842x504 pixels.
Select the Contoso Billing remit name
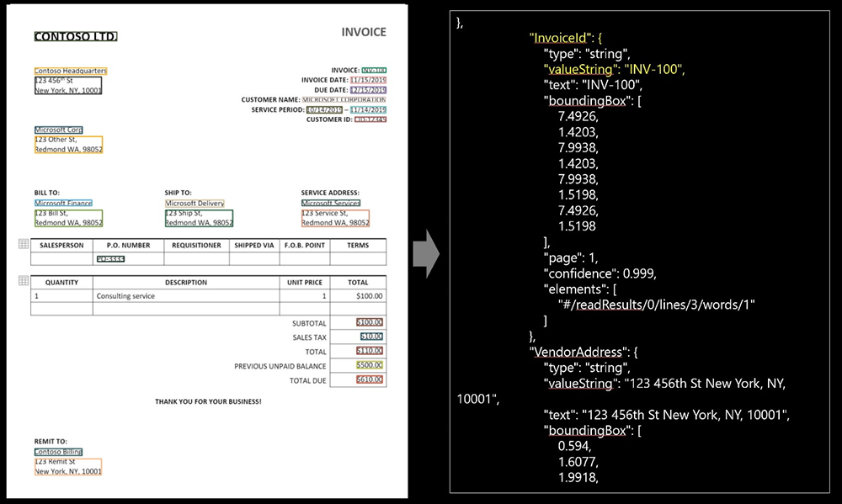(58, 452)
